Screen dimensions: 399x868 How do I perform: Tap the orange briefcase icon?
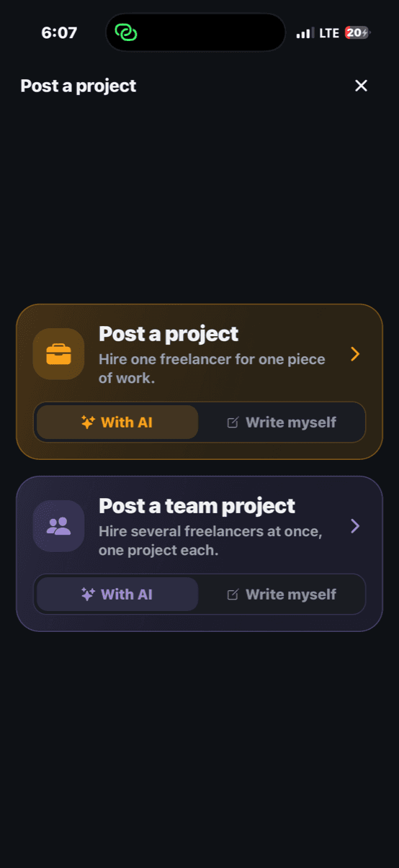click(58, 354)
